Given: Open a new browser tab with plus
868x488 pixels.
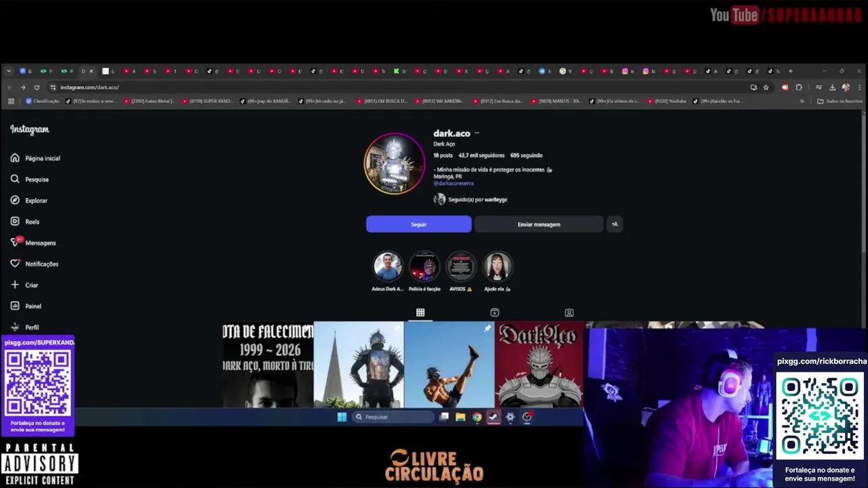Looking at the screenshot, I should pos(790,71).
